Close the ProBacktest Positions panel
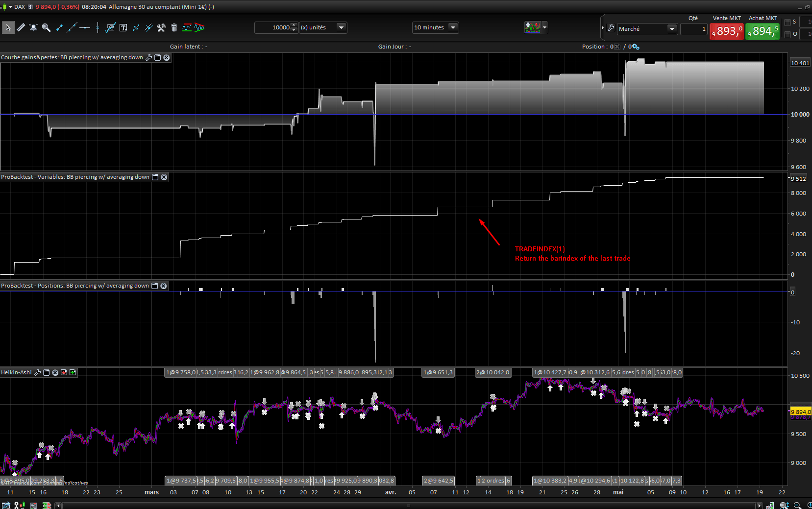The image size is (812, 509). [164, 286]
